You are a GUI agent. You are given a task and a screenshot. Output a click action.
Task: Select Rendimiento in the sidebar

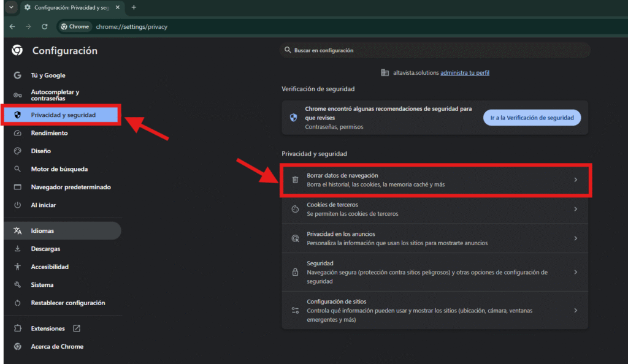click(49, 133)
